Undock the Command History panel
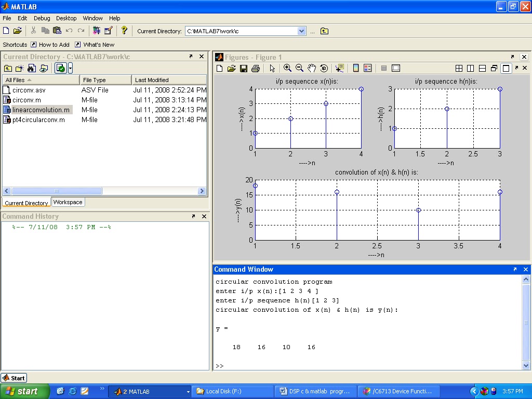532x399 pixels. [x=193, y=217]
